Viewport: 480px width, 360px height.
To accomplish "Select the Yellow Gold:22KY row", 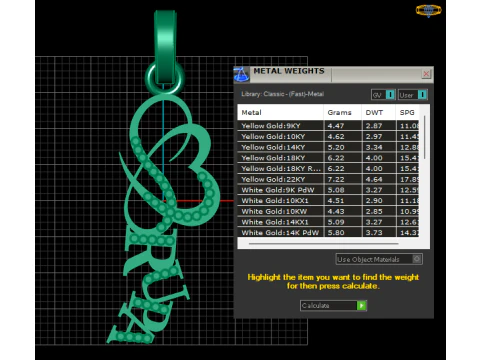I will (328, 179).
